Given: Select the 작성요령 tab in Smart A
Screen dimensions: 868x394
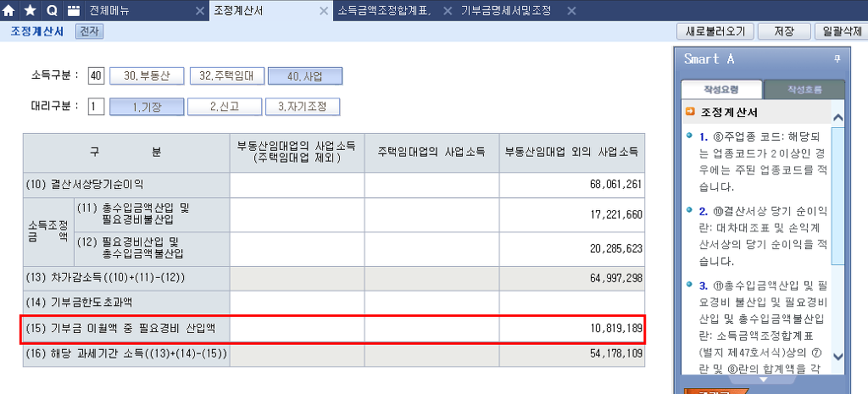Looking at the screenshot, I should point(721,90).
